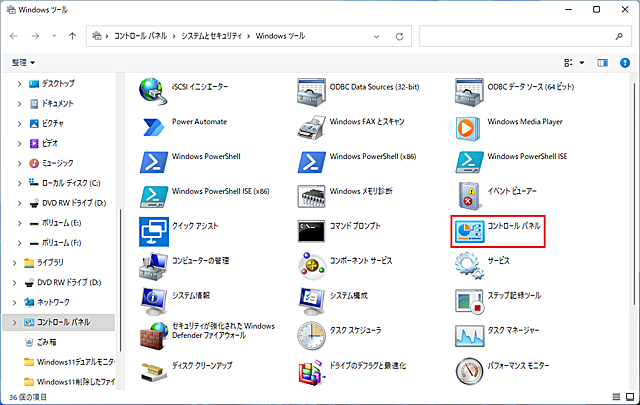Open ODBC Data Sources (32-bit) icon
Viewport: 640px width, 405px height.
pos(311,92)
